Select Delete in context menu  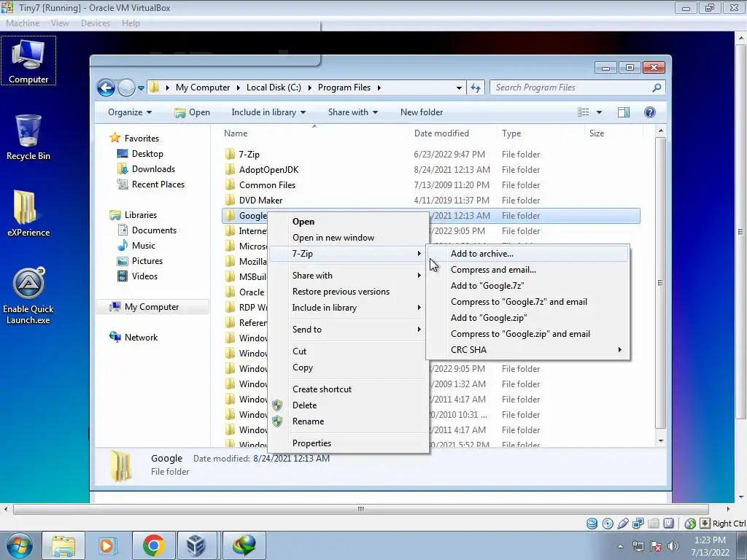349,405
